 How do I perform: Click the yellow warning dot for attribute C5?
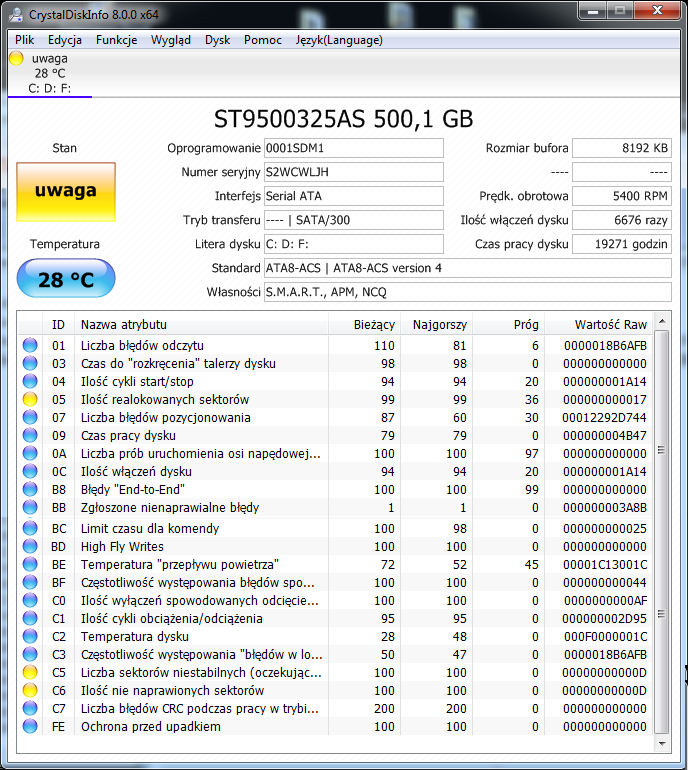pos(30,672)
